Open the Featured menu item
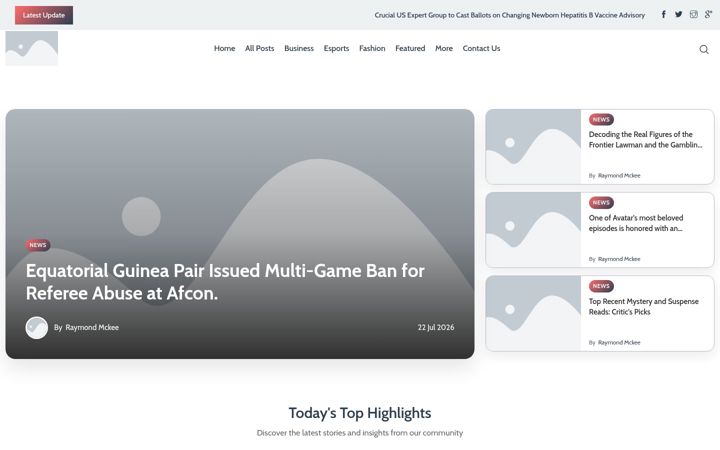This screenshot has width=720, height=450. 411,48
